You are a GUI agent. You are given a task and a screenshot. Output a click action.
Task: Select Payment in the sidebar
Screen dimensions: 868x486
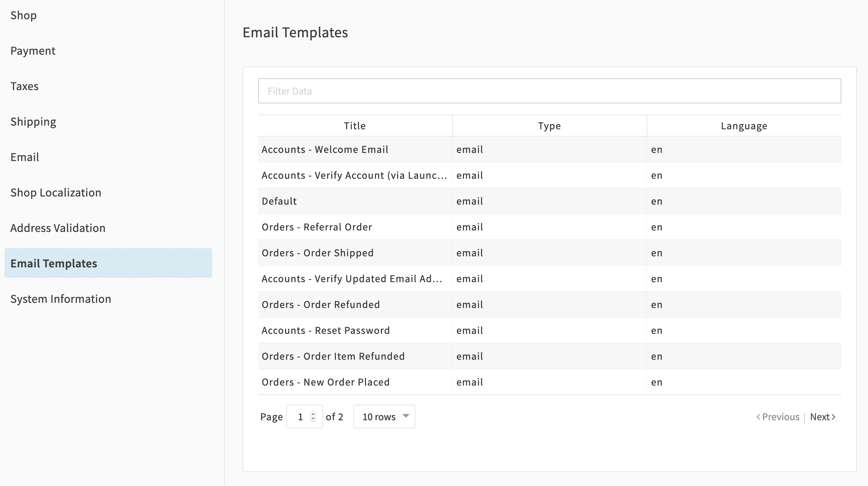pyautogui.click(x=33, y=51)
